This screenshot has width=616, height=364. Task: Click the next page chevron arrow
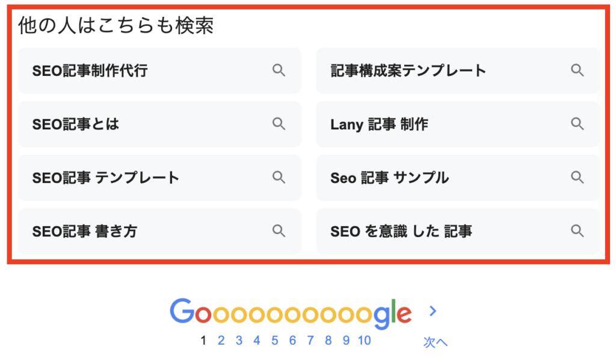click(433, 311)
